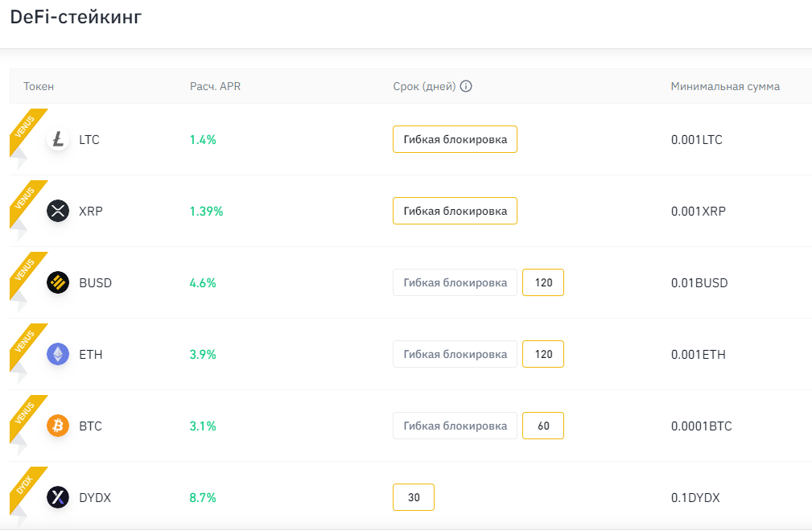Screen dimensions: 812x531
Task: Click the XRP token icon
Action: tap(57, 211)
